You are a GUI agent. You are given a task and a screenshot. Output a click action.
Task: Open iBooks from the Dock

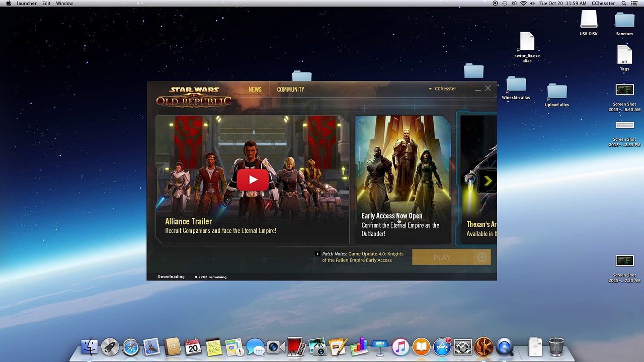coord(421,346)
